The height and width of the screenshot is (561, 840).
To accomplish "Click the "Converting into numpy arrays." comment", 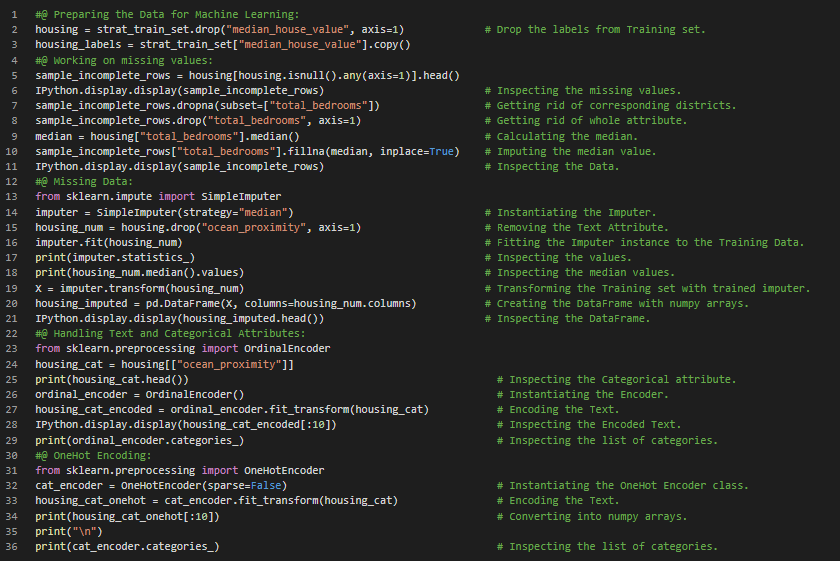I will click(591, 516).
